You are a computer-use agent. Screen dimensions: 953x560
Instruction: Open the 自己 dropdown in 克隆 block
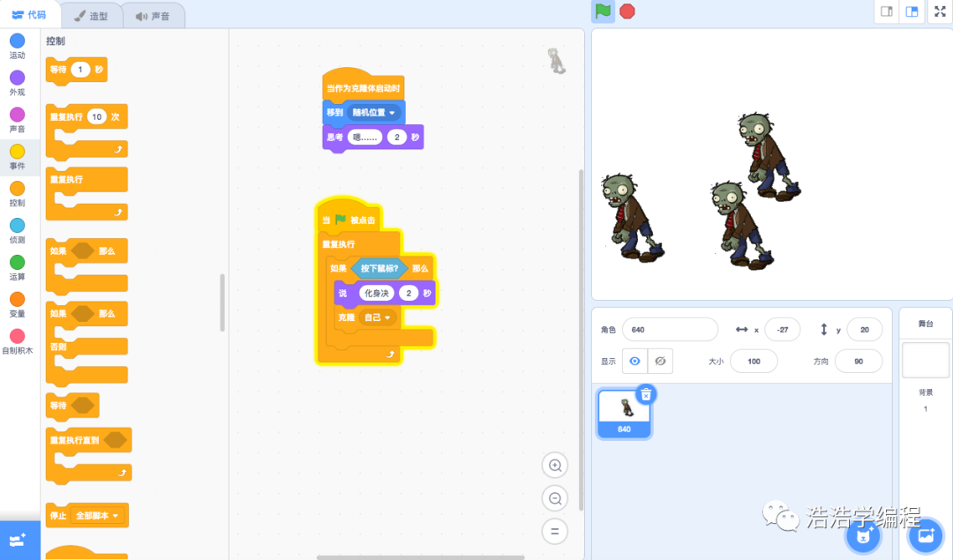pyautogui.click(x=377, y=317)
